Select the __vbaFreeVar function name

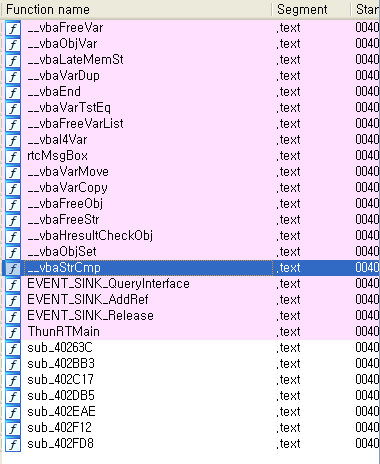65,28
